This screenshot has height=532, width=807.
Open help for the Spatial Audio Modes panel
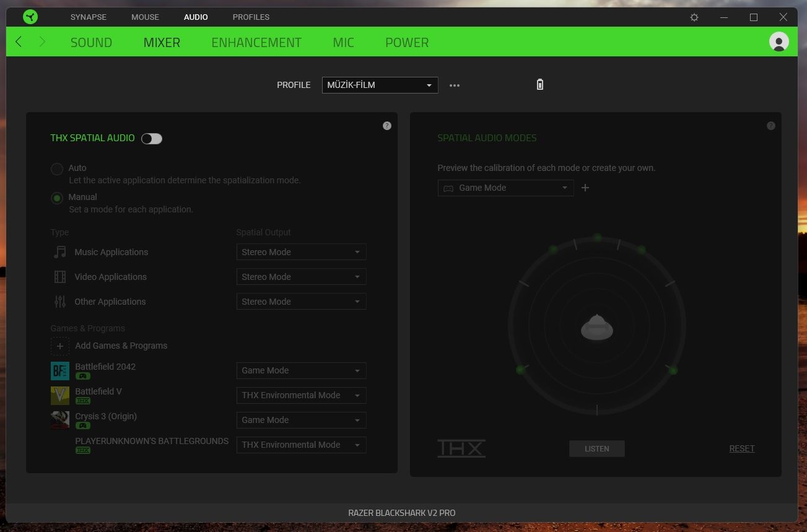[x=771, y=126]
